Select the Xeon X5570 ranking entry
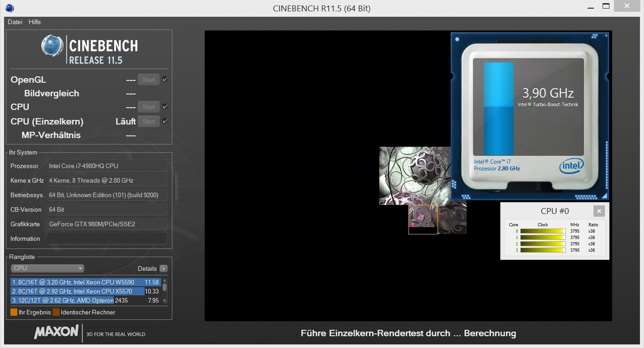This screenshot has width=644, height=348. click(86, 291)
